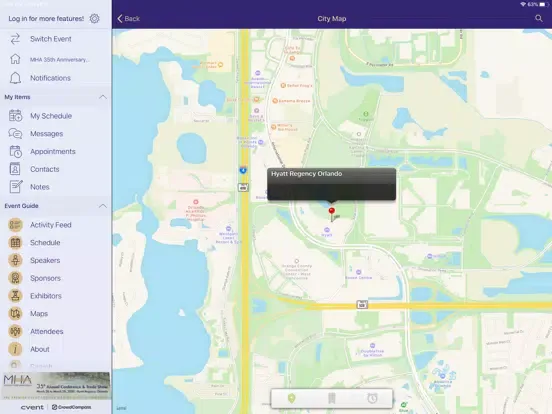Click the Interstate 4 highway shield
This screenshot has width=552, height=414.
pyautogui.click(x=243, y=170)
